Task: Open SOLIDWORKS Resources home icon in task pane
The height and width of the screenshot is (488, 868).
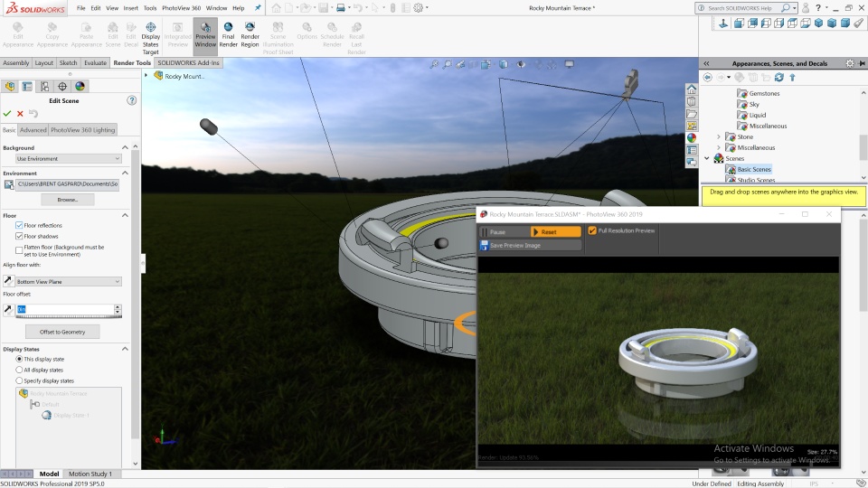Action: (692, 89)
